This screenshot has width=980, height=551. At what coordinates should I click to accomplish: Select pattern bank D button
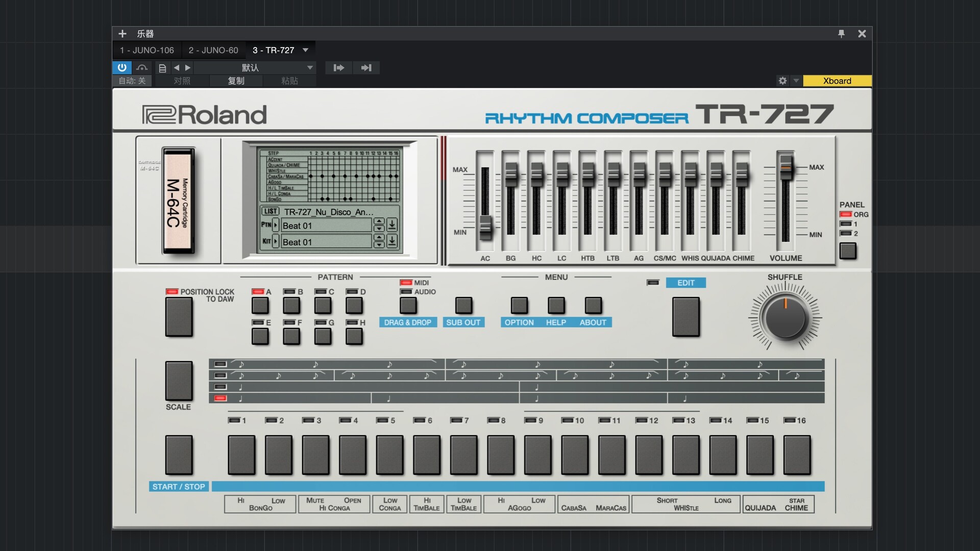(x=354, y=306)
